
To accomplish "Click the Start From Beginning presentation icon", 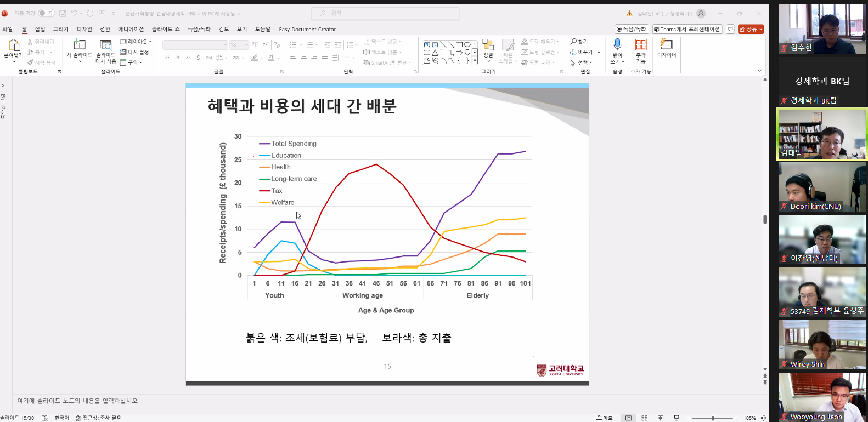I will pos(102,13).
